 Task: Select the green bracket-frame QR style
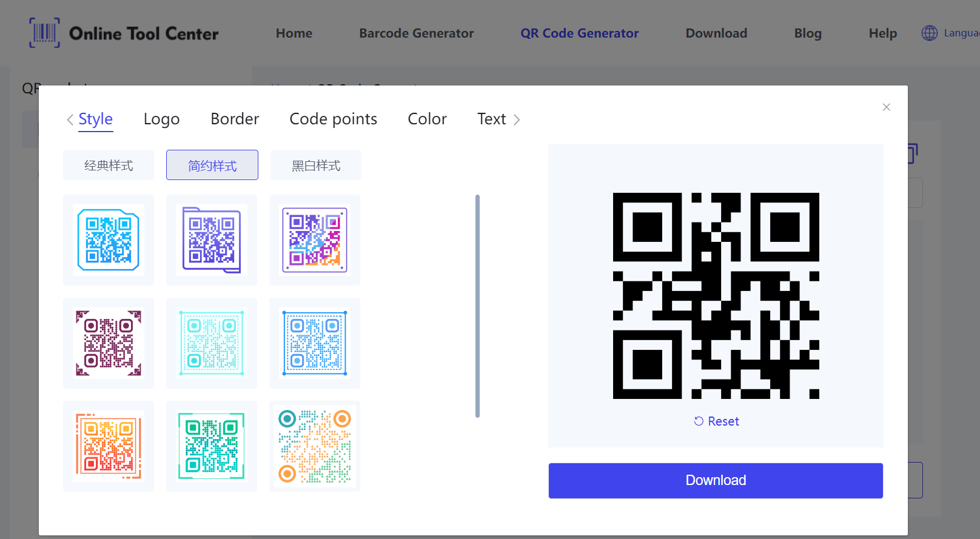(x=212, y=446)
